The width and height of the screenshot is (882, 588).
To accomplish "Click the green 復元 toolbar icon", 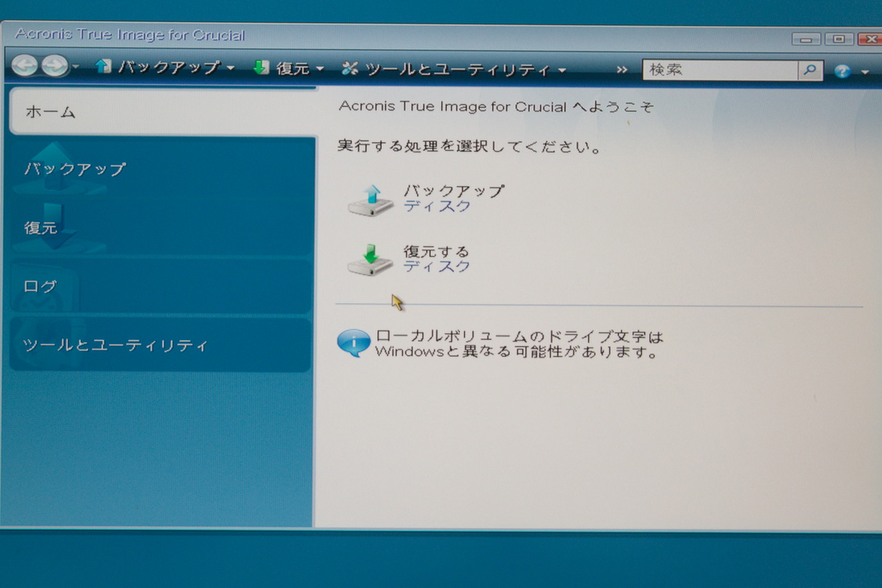I will (261, 67).
